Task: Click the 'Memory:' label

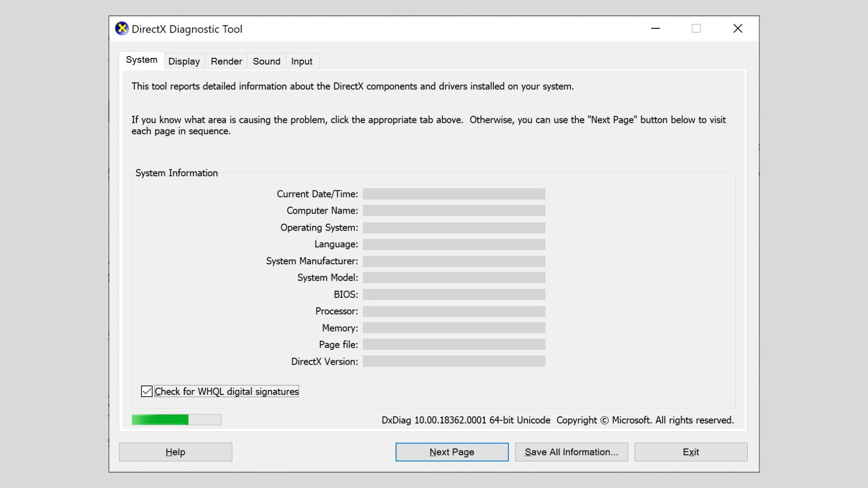Action: point(340,328)
